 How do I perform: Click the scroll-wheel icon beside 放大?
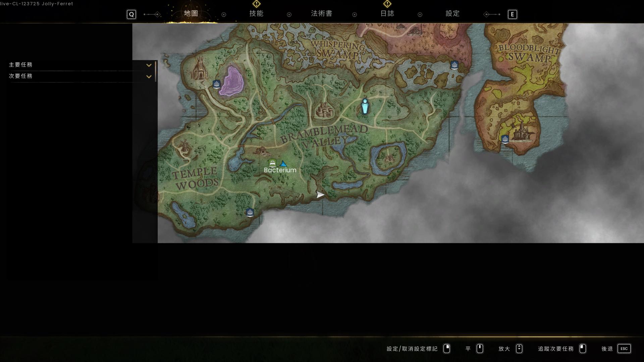519,349
